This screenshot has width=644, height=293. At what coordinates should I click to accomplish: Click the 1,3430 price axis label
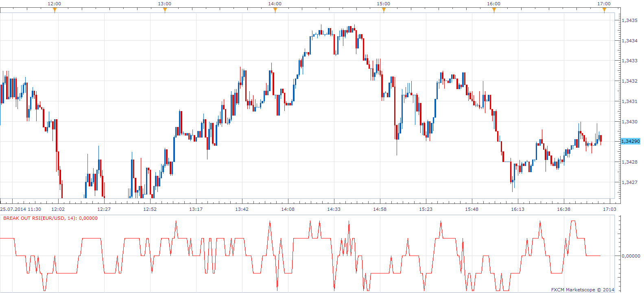[x=629, y=122]
